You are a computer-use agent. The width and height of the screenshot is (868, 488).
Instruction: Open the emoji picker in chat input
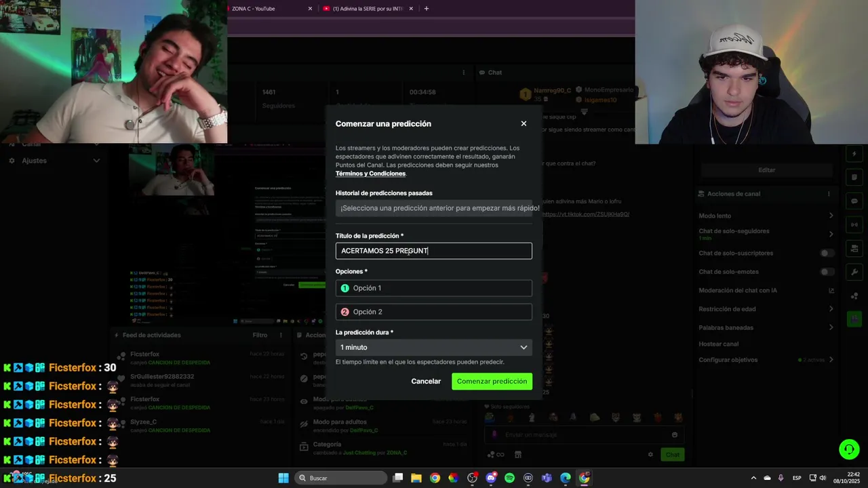click(674, 434)
